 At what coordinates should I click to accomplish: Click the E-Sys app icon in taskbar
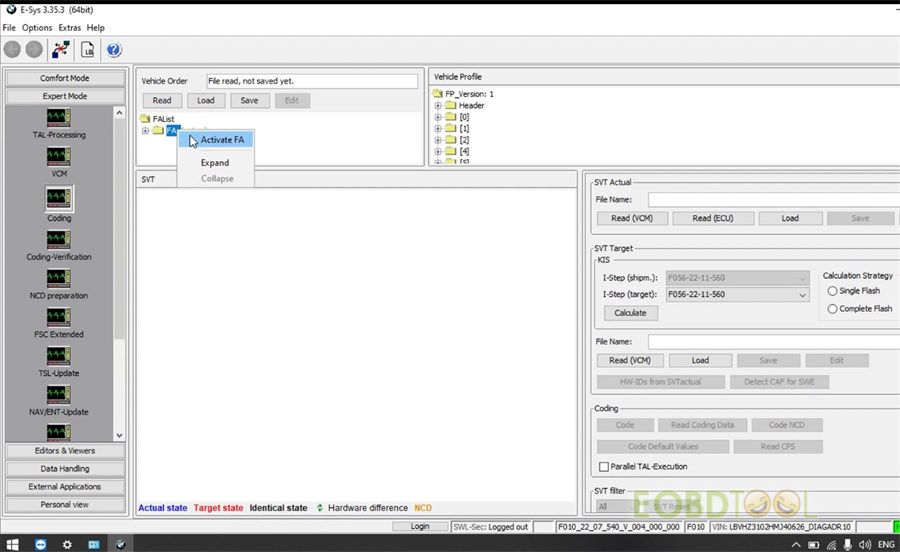[x=120, y=544]
